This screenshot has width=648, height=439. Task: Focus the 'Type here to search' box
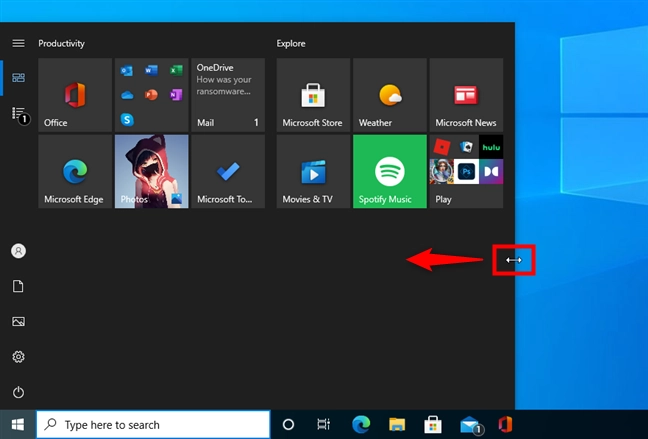(153, 425)
